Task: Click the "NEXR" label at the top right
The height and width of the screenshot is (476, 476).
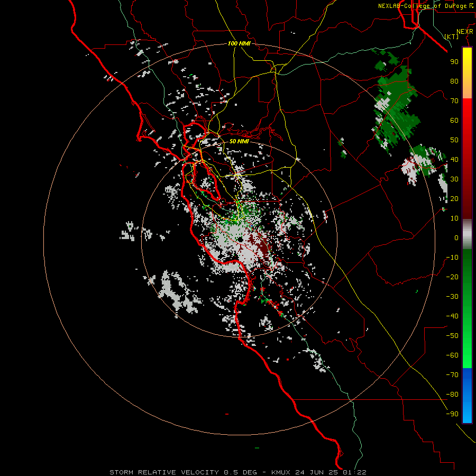Action: (465, 32)
